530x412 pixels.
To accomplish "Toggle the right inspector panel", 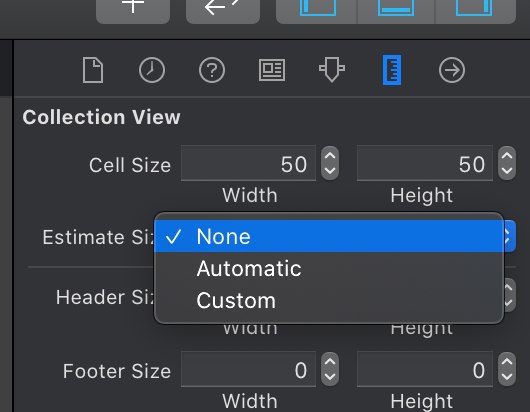I will click(475, 8).
